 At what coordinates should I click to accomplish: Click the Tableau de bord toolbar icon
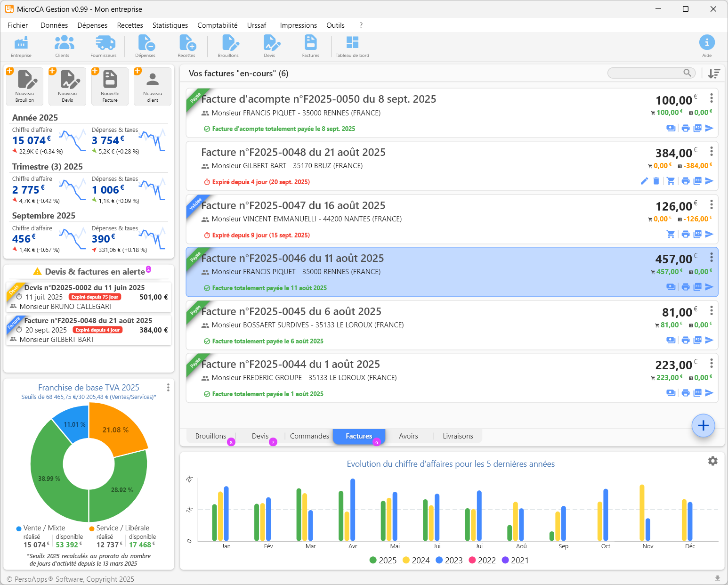[352, 46]
